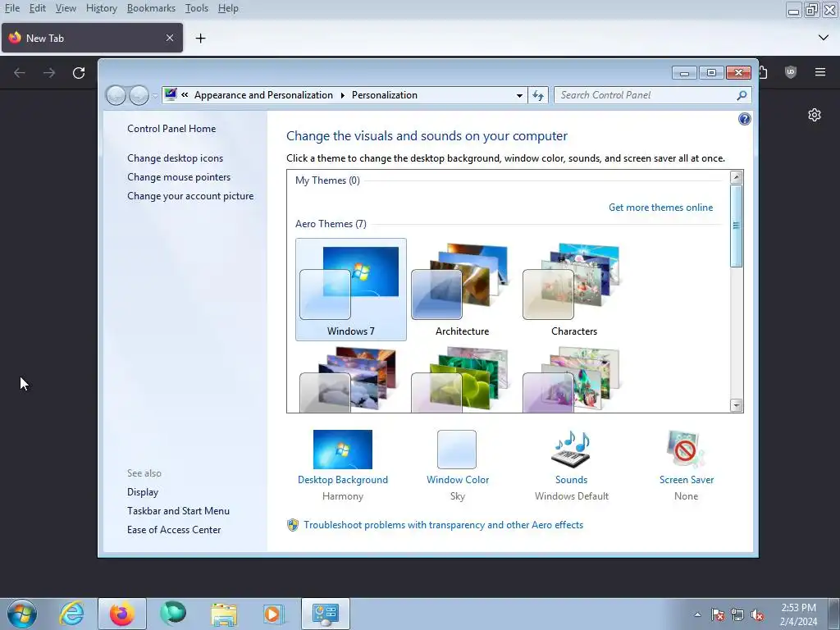Screen dimensions: 840x630
Task: Open the View menu
Action: pyautogui.click(x=66, y=8)
